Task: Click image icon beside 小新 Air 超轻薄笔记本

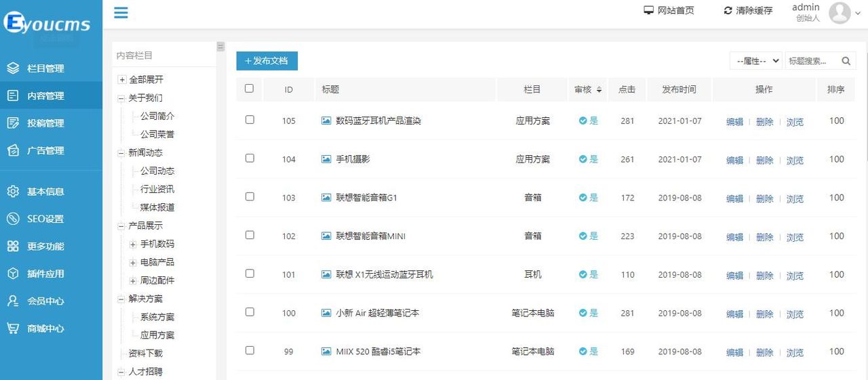Action: (326, 313)
